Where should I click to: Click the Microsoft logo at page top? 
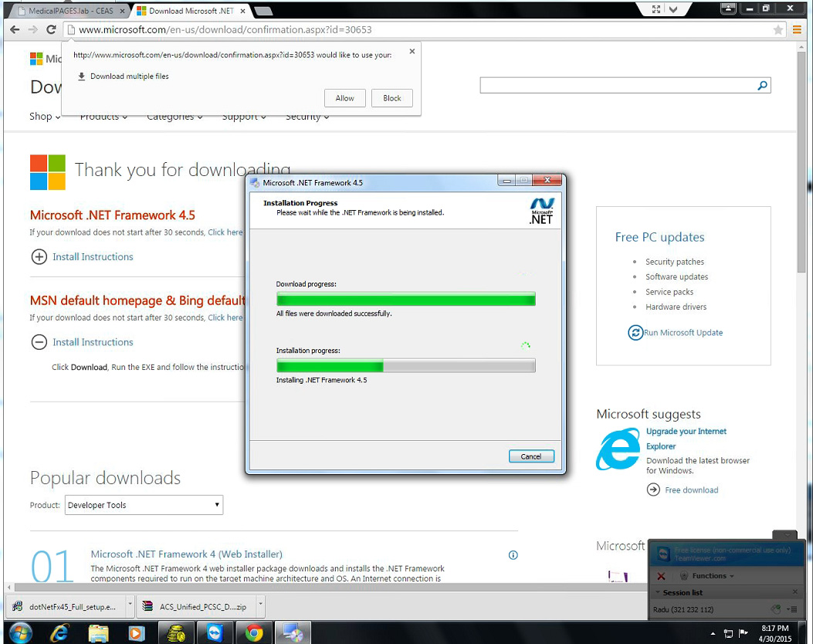[36, 59]
